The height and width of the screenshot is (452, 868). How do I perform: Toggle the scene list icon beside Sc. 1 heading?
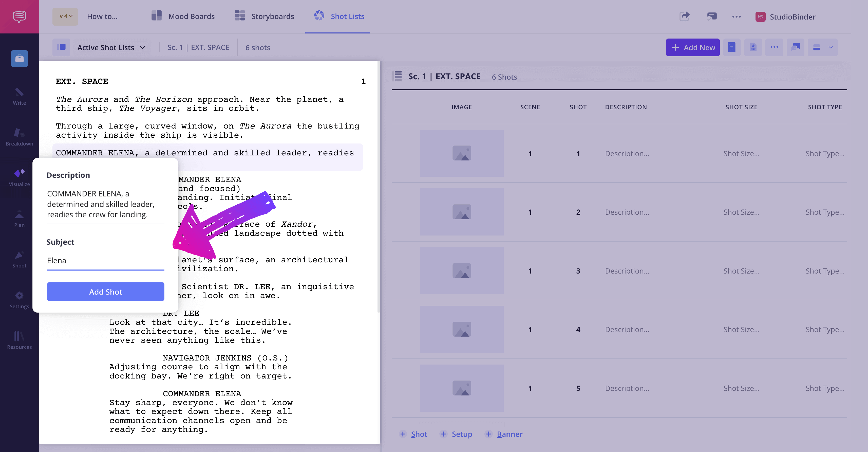tap(398, 76)
